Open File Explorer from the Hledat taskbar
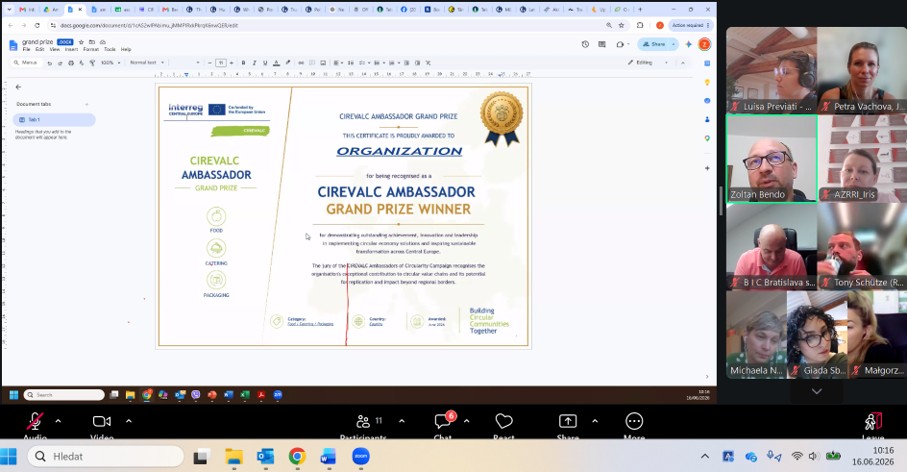907x472 pixels. click(234, 456)
